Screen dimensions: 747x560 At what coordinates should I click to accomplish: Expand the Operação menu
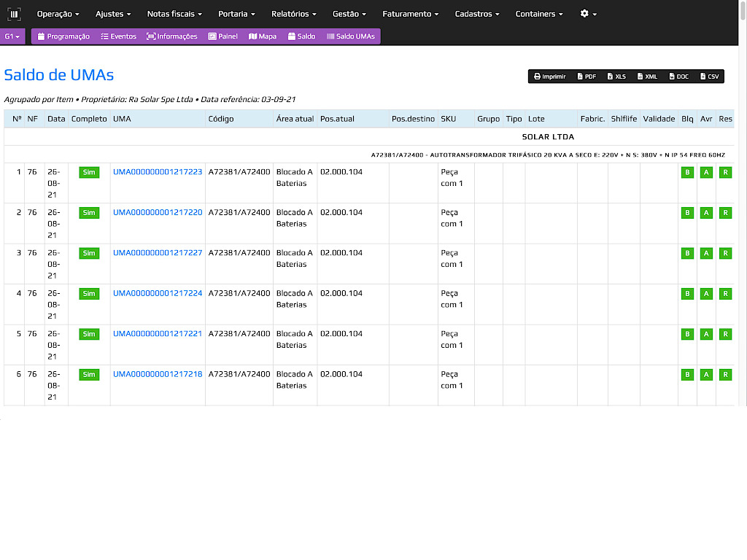point(58,14)
